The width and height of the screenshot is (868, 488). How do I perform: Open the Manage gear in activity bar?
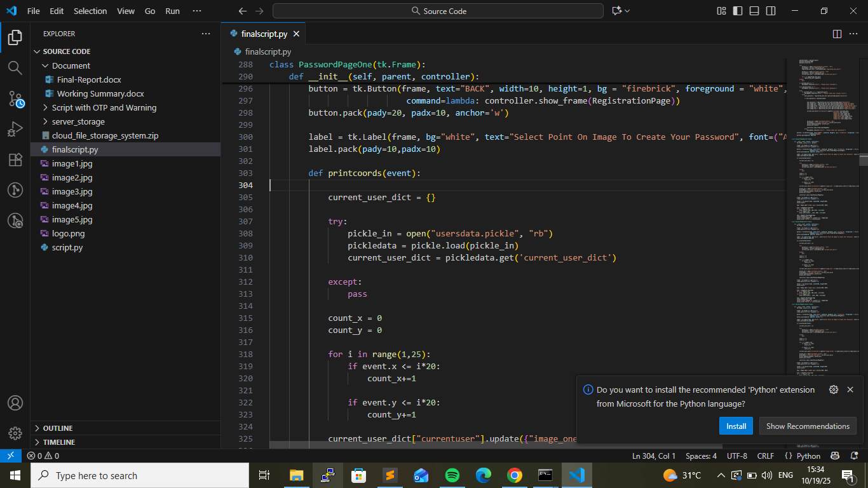15,433
